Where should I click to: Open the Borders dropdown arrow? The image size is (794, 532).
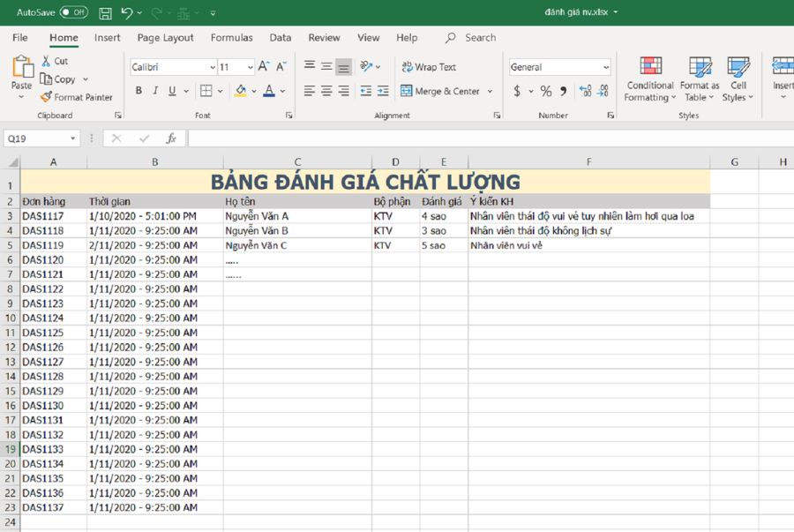(220, 91)
